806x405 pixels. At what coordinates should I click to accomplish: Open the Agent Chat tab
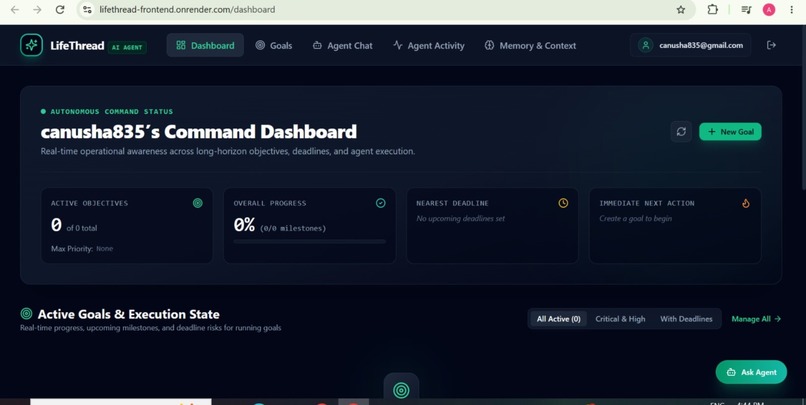click(342, 45)
